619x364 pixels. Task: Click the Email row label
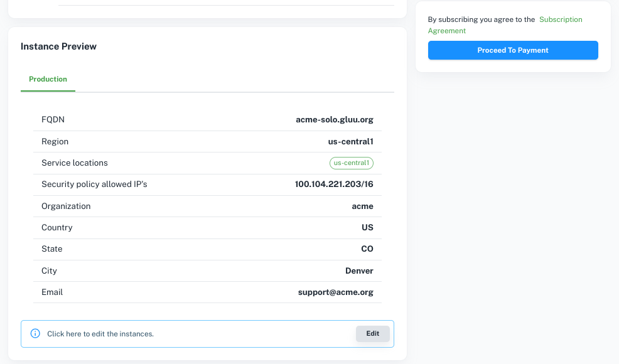point(52,292)
